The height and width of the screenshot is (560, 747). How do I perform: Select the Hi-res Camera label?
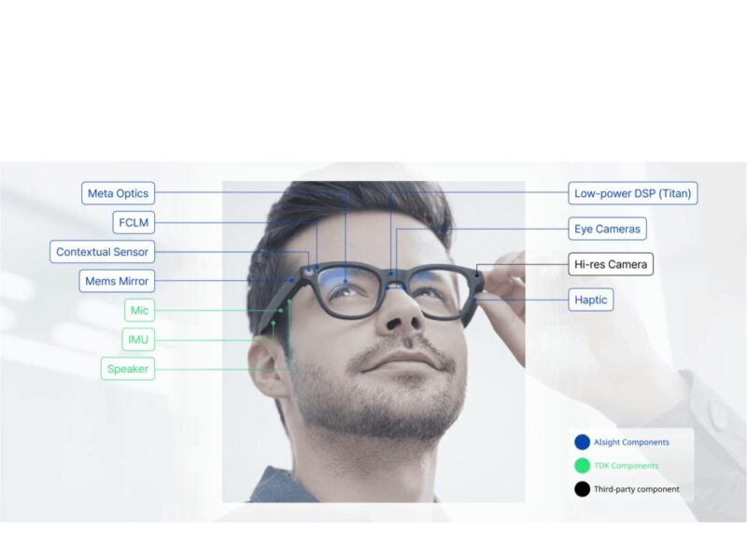612,264
